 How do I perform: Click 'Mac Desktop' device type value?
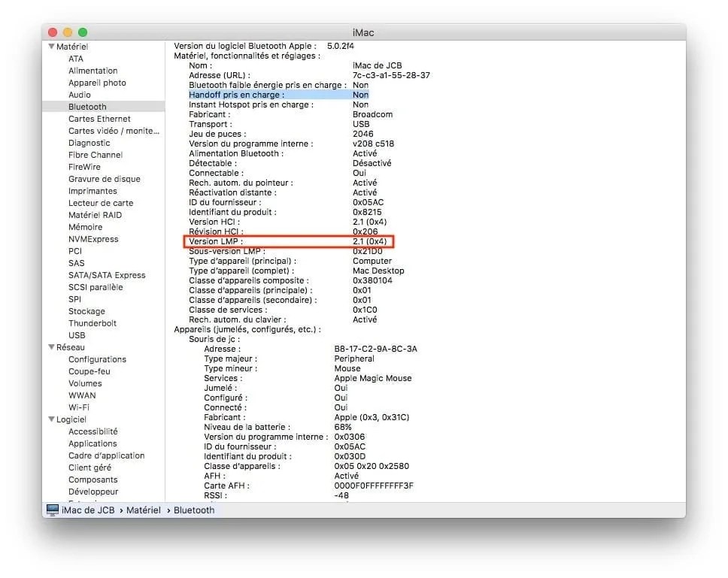pyautogui.click(x=378, y=271)
